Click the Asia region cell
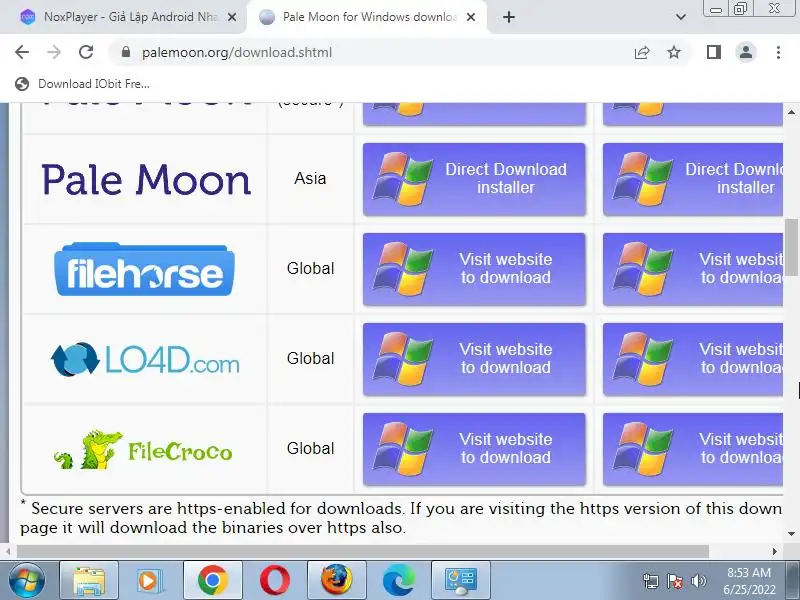The image size is (800, 600). pos(310,179)
